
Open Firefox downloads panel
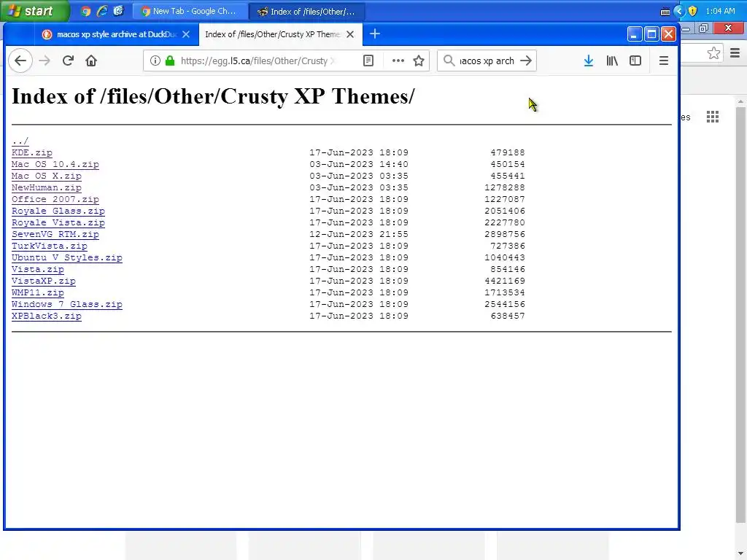589,61
